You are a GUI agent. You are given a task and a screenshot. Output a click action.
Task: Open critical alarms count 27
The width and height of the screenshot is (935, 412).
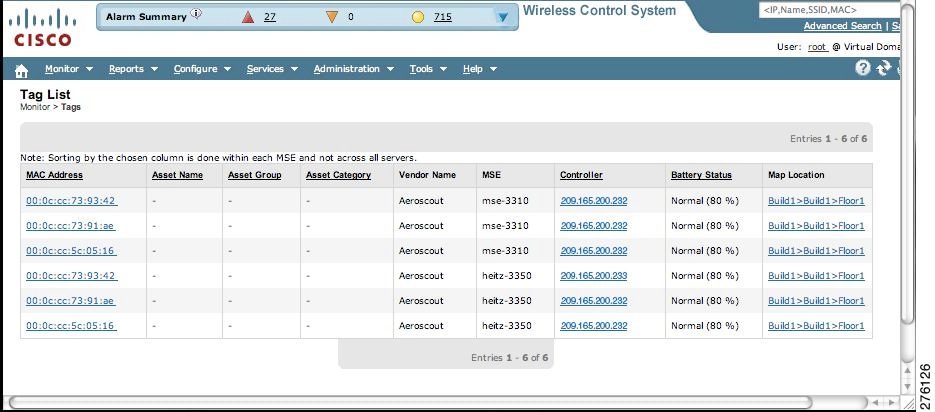pyautogui.click(x=270, y=17)
